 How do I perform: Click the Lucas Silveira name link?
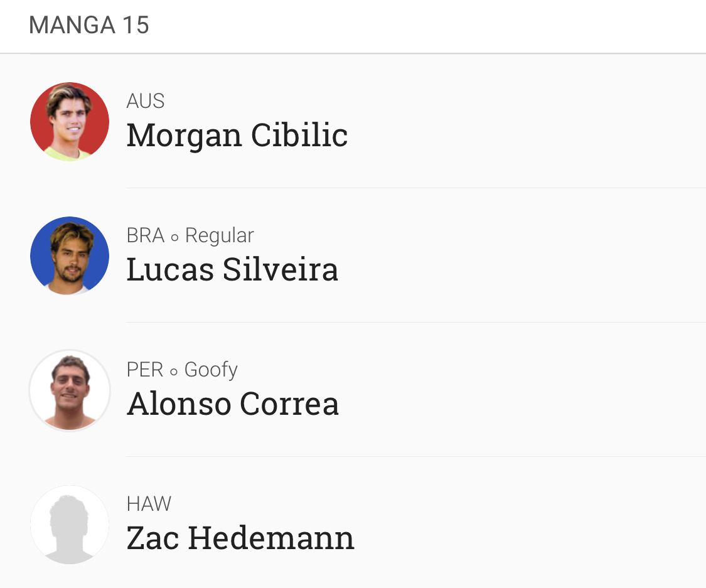pyautogui.click(x=232, y=269)
